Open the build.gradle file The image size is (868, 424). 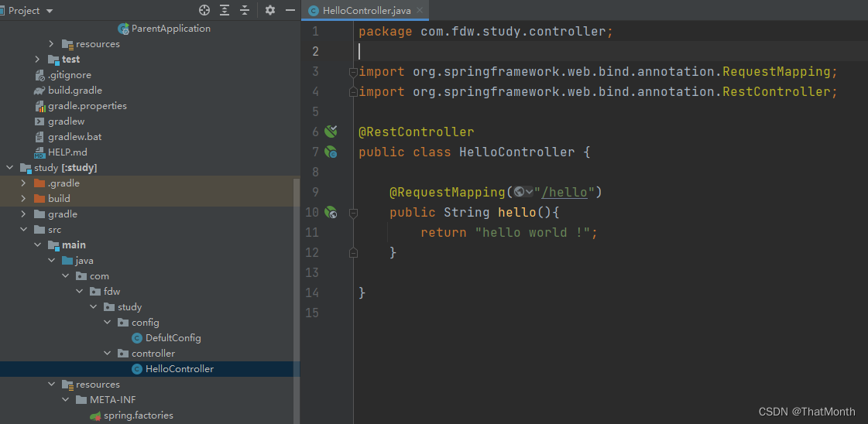[75, 90]
